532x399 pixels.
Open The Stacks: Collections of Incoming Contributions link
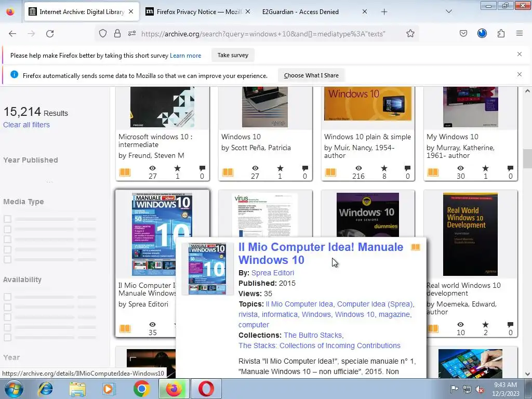320,345
